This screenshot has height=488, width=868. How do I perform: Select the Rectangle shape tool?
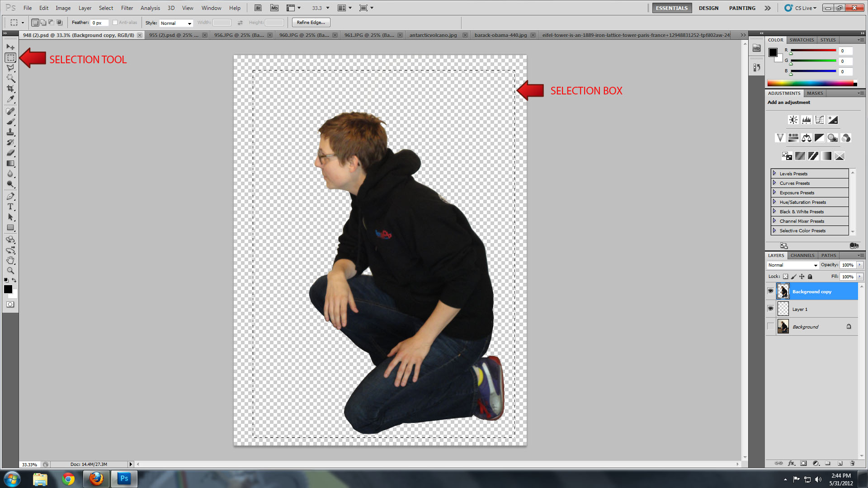10,227
